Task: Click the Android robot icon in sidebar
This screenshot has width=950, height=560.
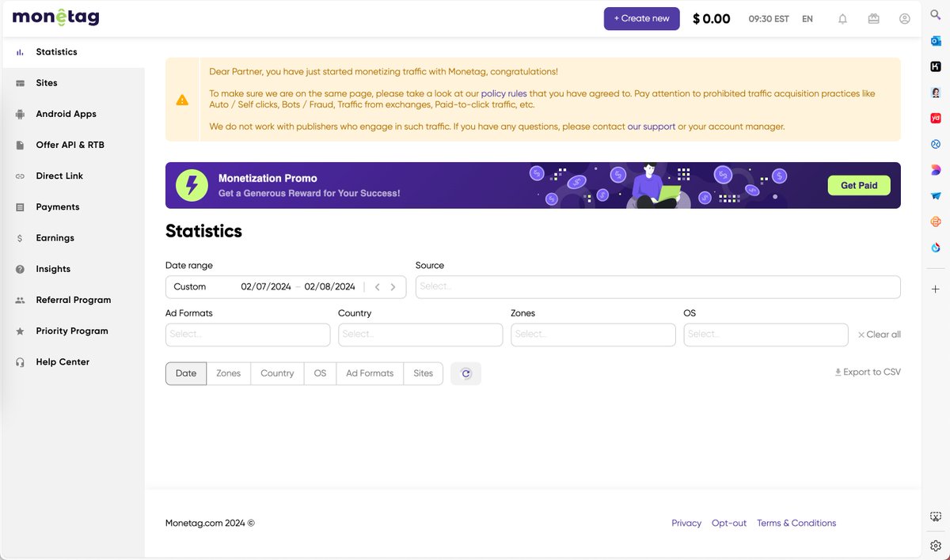Action: (20, 114)
